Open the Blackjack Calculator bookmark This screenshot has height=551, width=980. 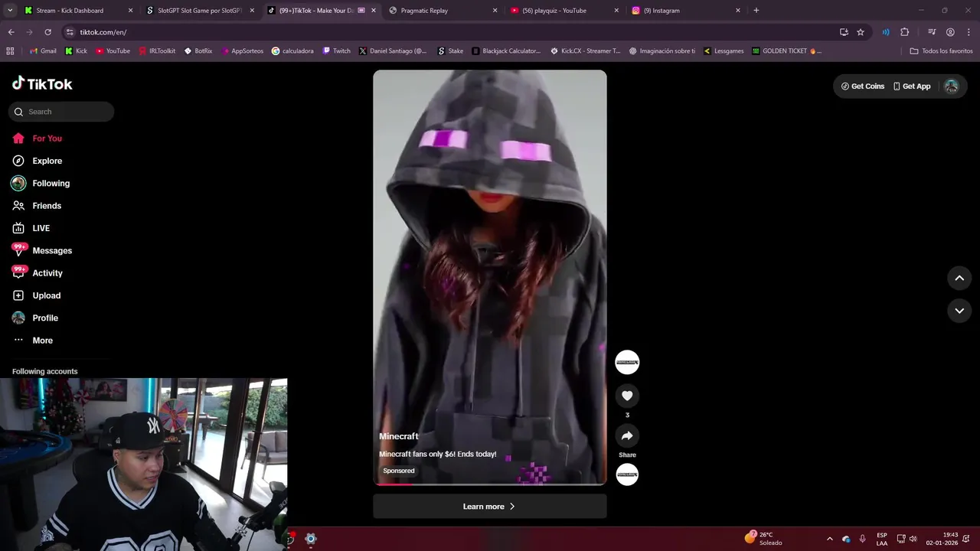tap(505, 51)
